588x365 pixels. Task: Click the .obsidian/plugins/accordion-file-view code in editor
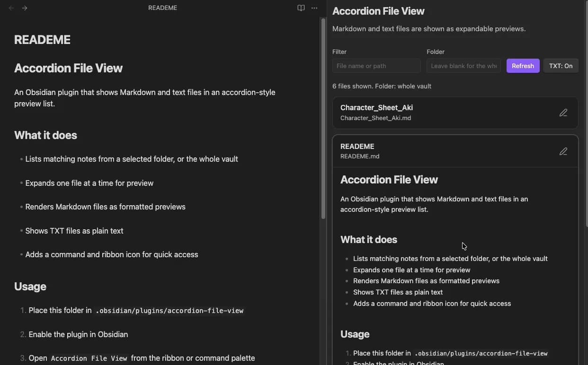point(169,311)
